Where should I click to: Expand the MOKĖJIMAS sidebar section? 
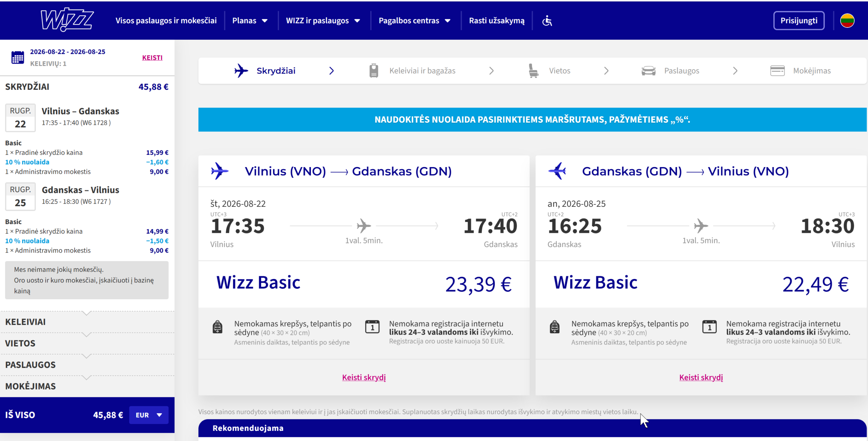pos(87,386)
